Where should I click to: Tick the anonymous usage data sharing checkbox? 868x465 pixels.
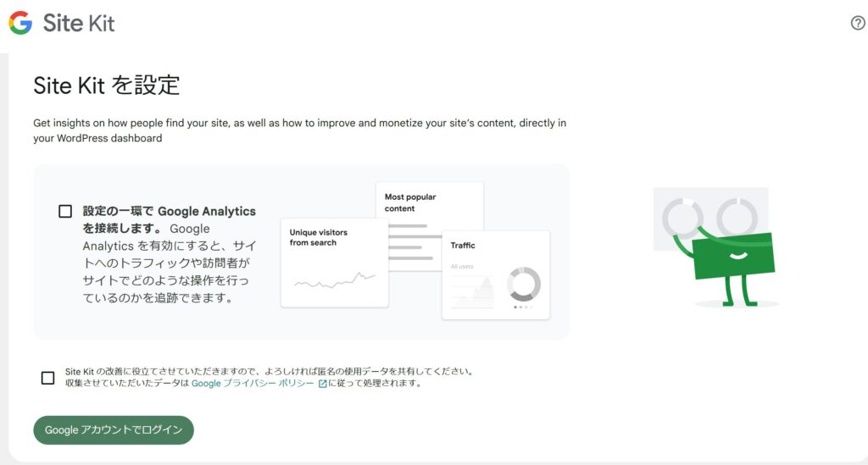[x=48, y=378]
